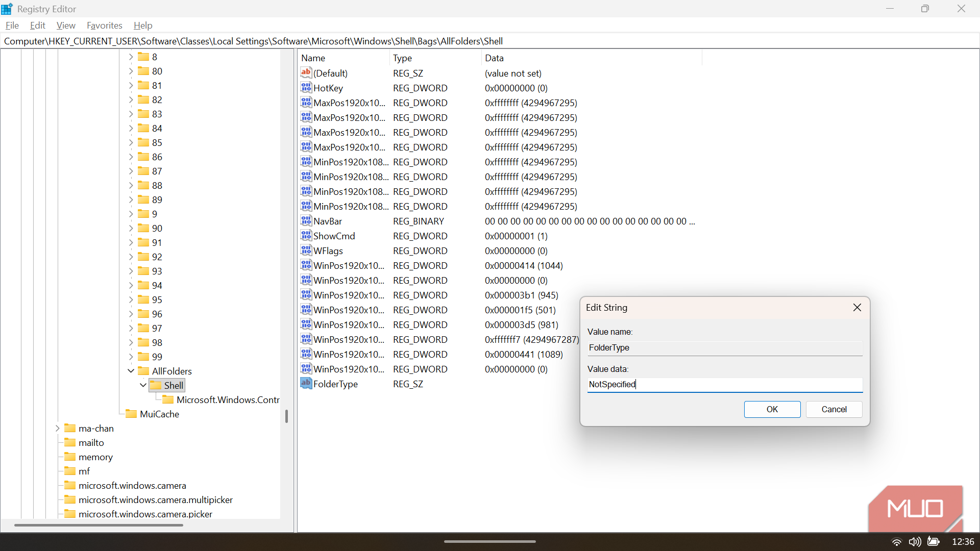This screenshot has width=980, height=551.
Task: Click the Value data input field
Action: click(725, 384)
